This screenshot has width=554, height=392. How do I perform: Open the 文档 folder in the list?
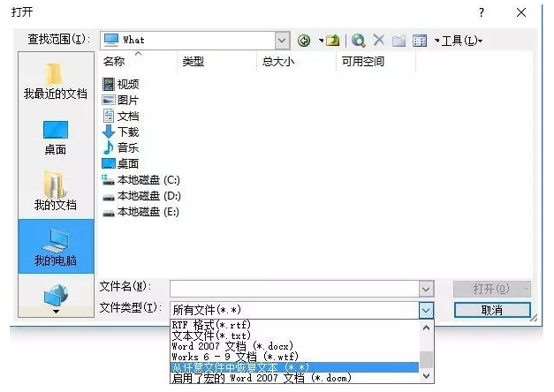[x=120, y=116]
